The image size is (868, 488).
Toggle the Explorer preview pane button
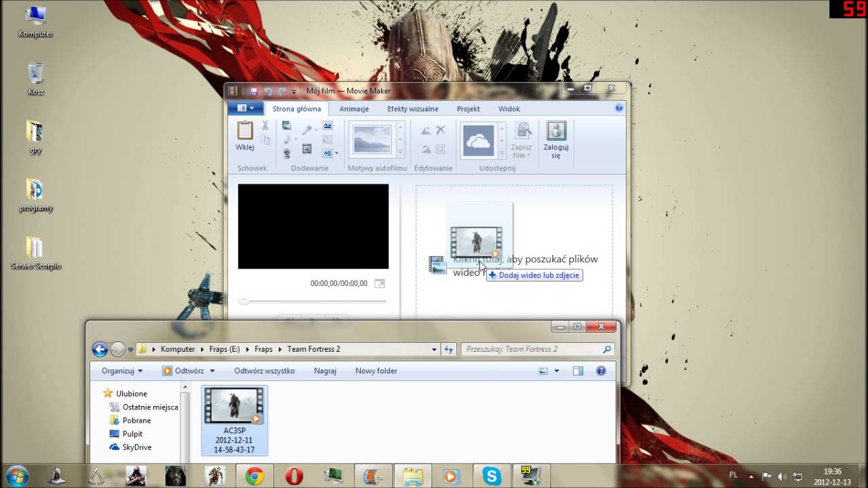(578, 371)
